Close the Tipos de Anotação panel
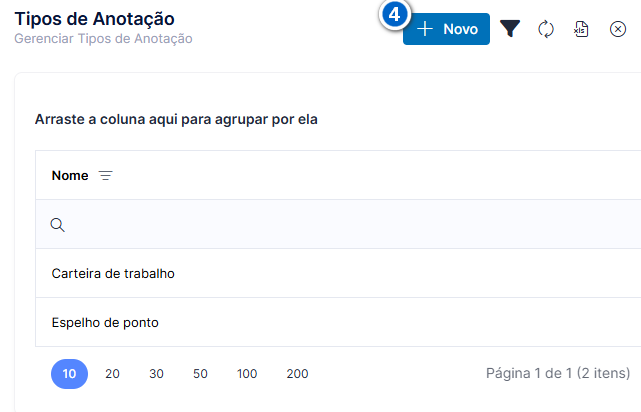Screen dimensions: 641x412 [x=618, y=29]
